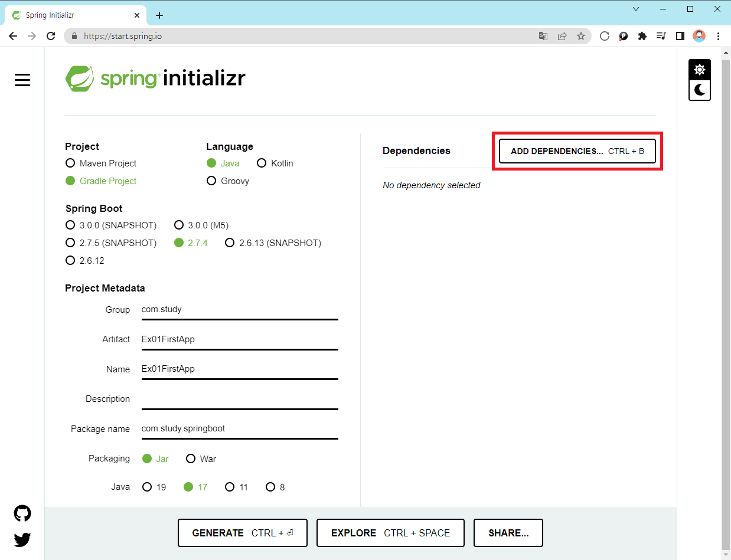731x560 pixels.
Task: Open the media control icon
Action: coord(661,36)
